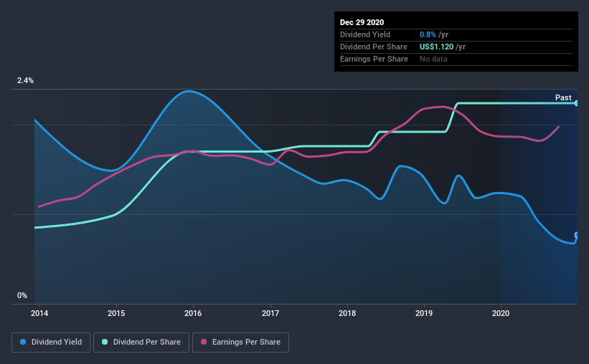
Task: Select the 2019 tick on the timeline
Action: click(x=424, y=313)
